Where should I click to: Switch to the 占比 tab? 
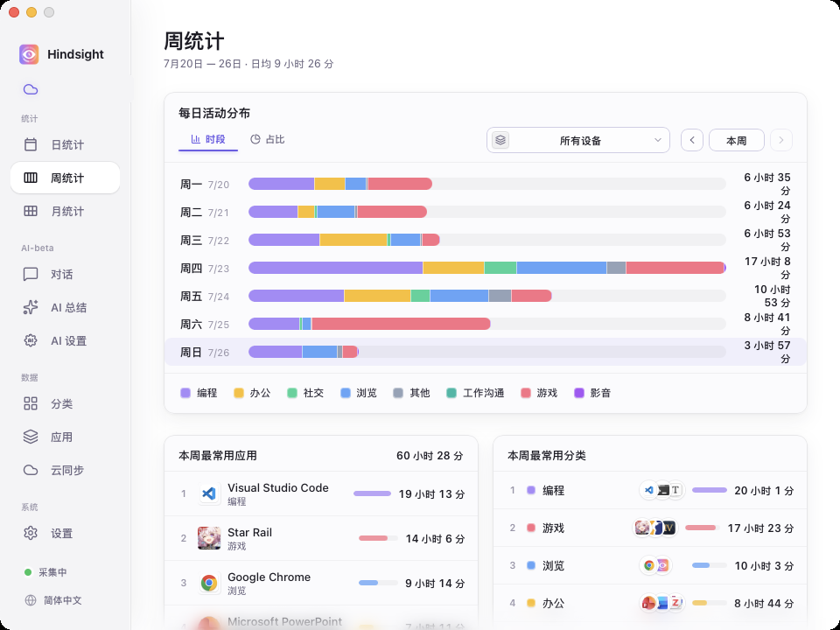pos(268,139)
